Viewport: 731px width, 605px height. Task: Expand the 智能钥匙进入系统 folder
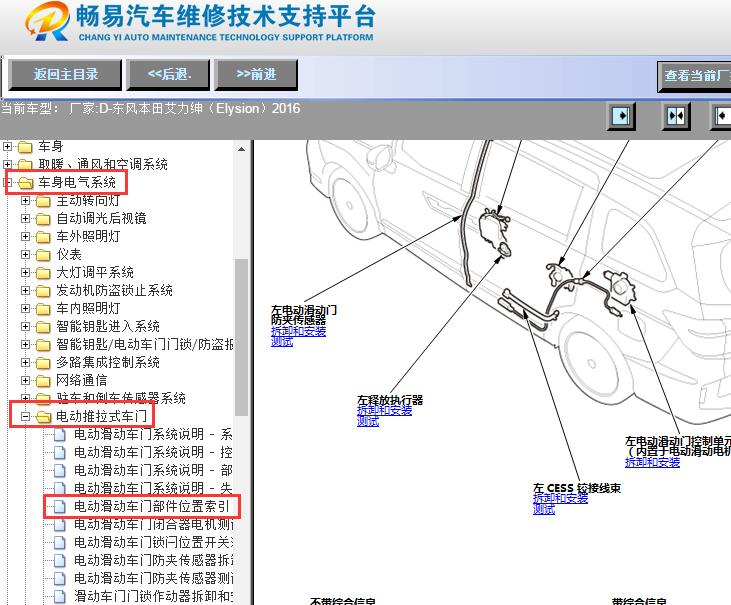pyautogui.click(x=26, y=326)
